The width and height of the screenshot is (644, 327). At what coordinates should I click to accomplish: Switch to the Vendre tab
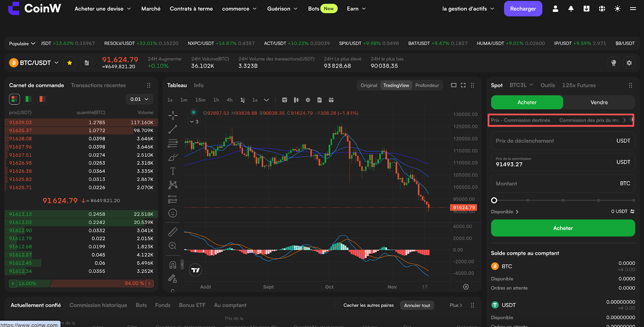click(599, 102)
